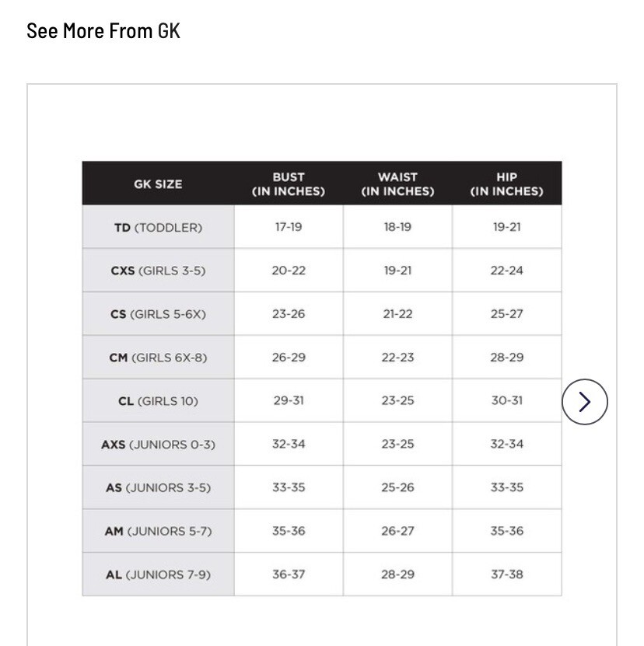Click the AL hip value 37-38
Screen dimensions: 644x646
(x=506, y=574)
